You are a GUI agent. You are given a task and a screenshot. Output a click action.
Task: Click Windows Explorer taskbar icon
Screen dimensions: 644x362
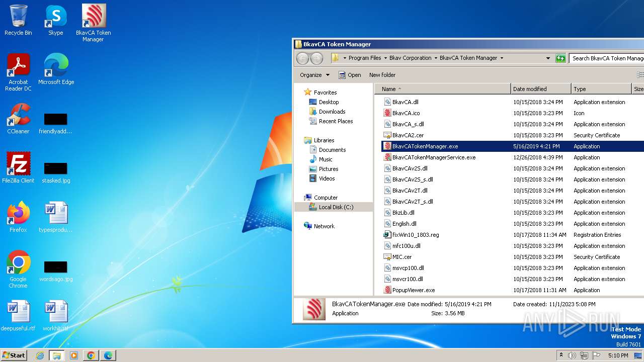click(57, 355)
